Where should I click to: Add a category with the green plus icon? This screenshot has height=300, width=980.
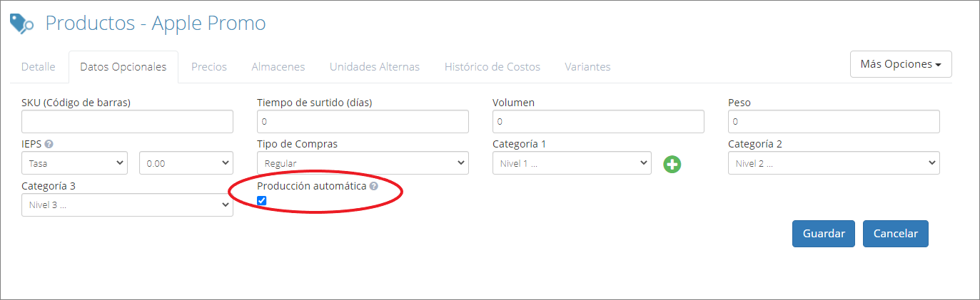tap(672, 164)
